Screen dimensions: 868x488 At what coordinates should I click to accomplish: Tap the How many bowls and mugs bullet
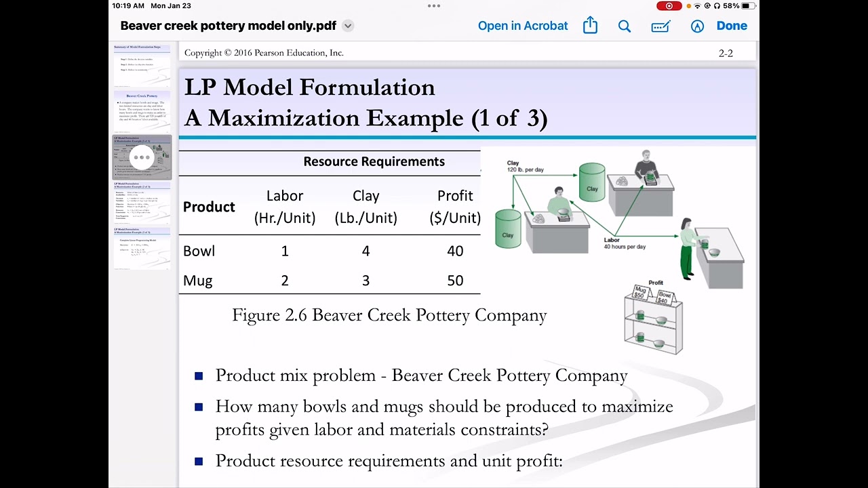pyautogui.click(x=444, y=418)
